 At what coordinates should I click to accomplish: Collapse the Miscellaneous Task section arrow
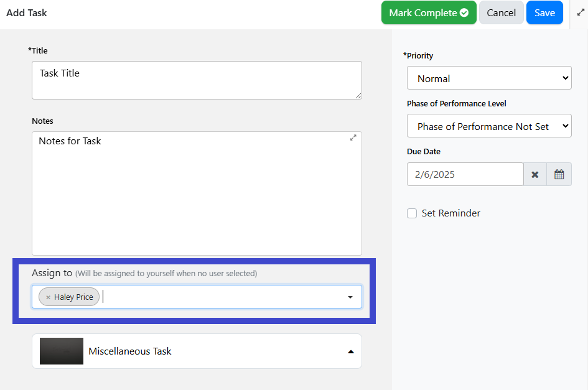click(351, 351)
